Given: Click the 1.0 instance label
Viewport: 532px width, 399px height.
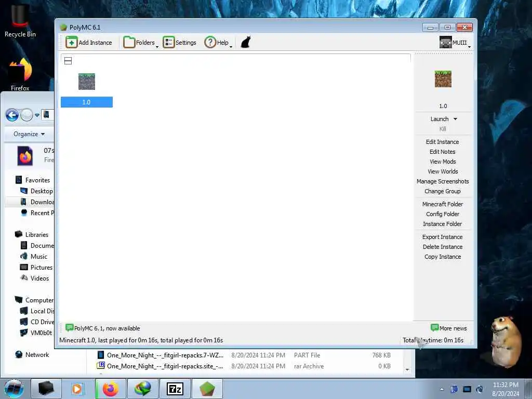Looking at the screenshot, I should click(x=87, y=102).
